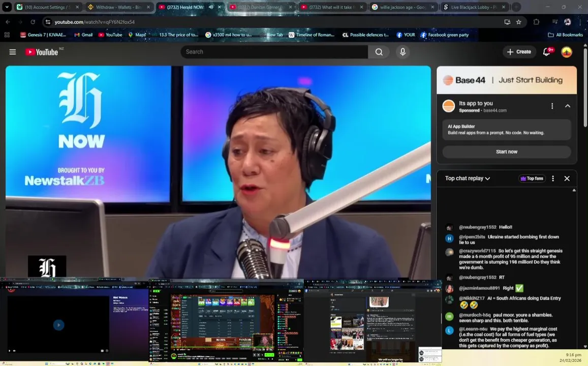The width and height of the screenshot is (588, 366).
Task: Click the chat replay scrollbar up arrow
Action: [574, 191]
